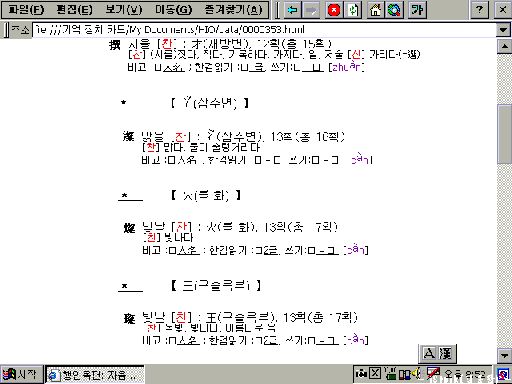
Task: Click the 燦 character entry
Action: 129,228
